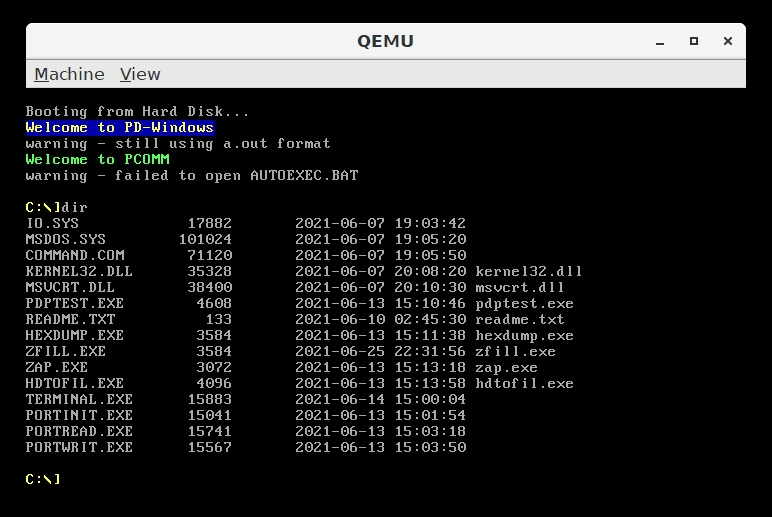772x517 pixels.
Task: Click the COMMAND.COM file name
Action: pos(75,256)
